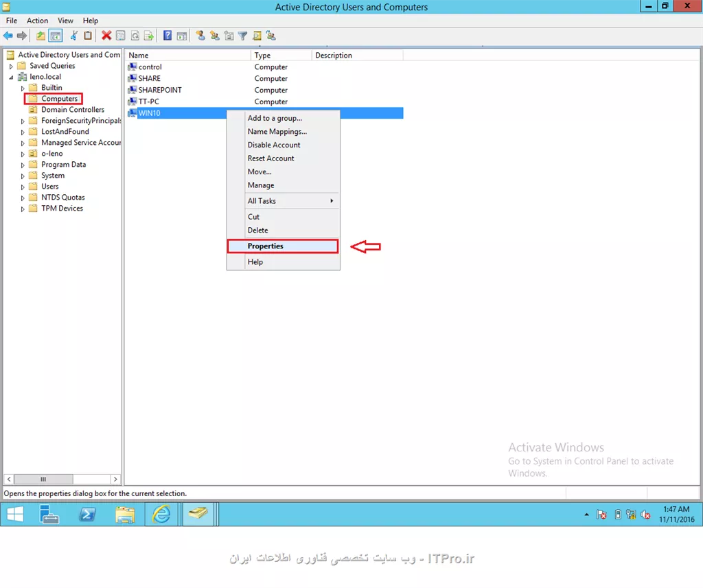Viewport: 703px width, 588px height.
Task: Click the Add to group toolbar icon
Action: click(x=270, y=36)
